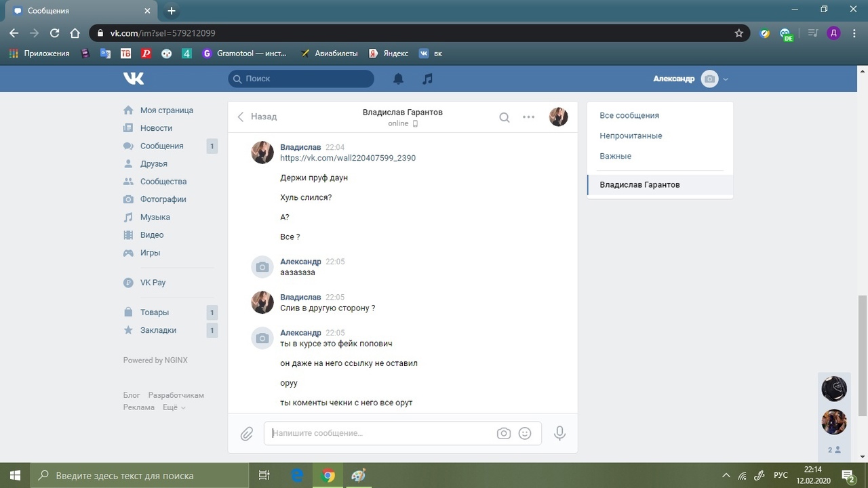Open Друзья in left sidebar
868x488 pixels.
(153, 163)
